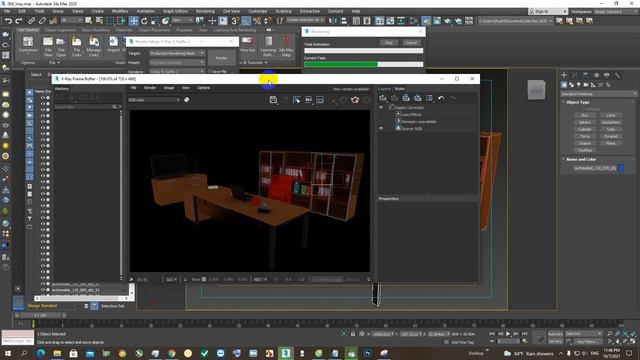Viewport: 640px width, 360px height.
Task: Open the Target dropdown in Render Setup
Action: [177, 53]
